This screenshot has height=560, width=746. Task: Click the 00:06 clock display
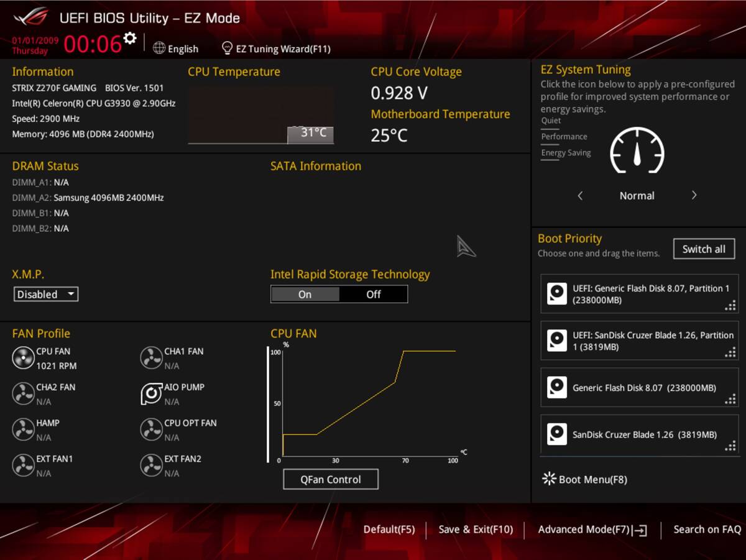(92, 44)
